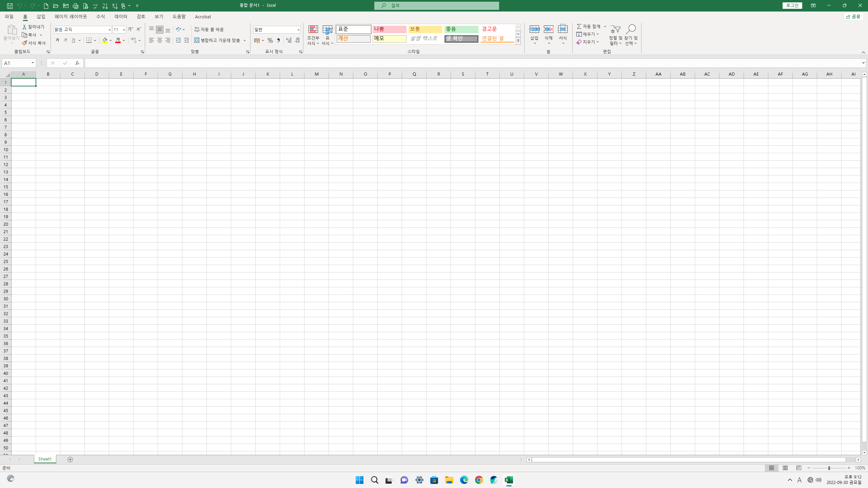Switch to the 데이터 (Data) tab

click(121, 17)
